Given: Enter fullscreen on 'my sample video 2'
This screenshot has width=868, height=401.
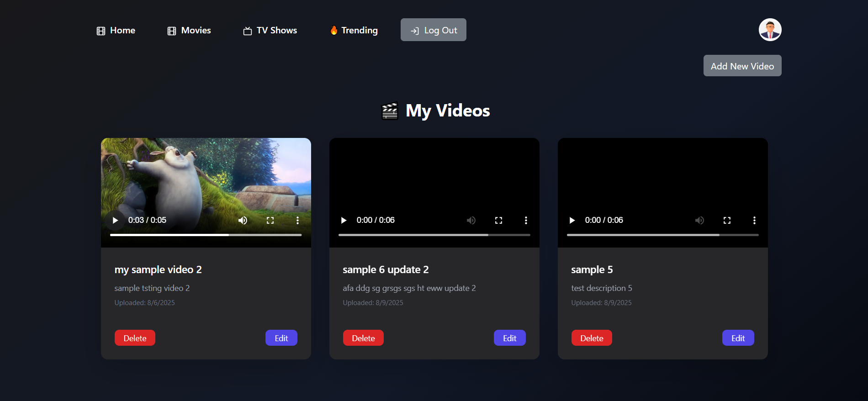Looking at the screenshot, I should click(270, 220).
